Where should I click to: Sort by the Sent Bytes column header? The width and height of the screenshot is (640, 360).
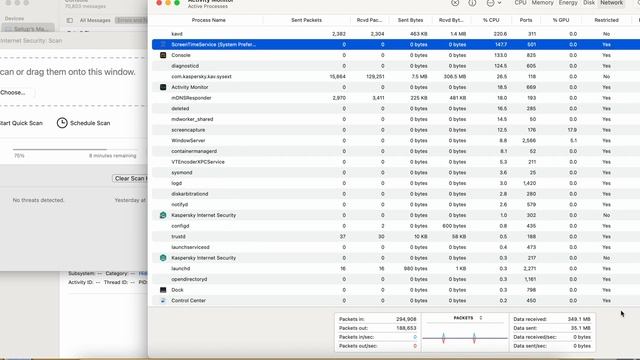[x=410, y=20]
